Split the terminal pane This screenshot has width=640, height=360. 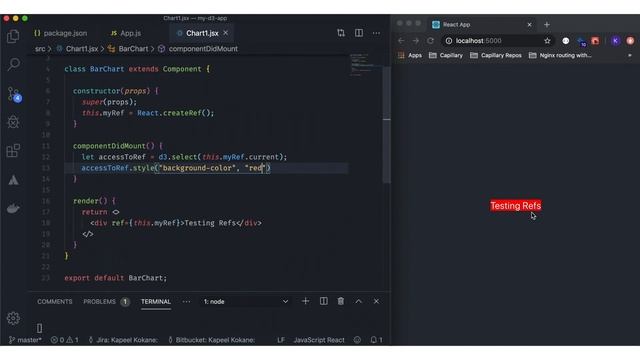point(323,301)
